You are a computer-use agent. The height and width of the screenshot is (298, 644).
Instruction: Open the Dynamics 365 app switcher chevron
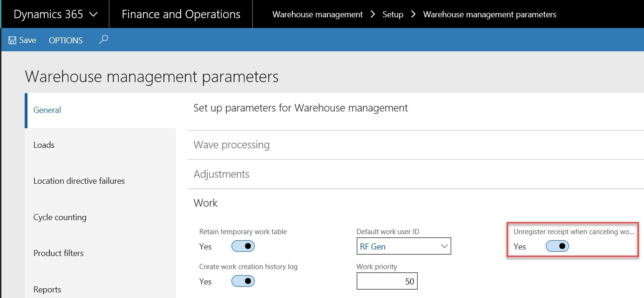point(93,14)
